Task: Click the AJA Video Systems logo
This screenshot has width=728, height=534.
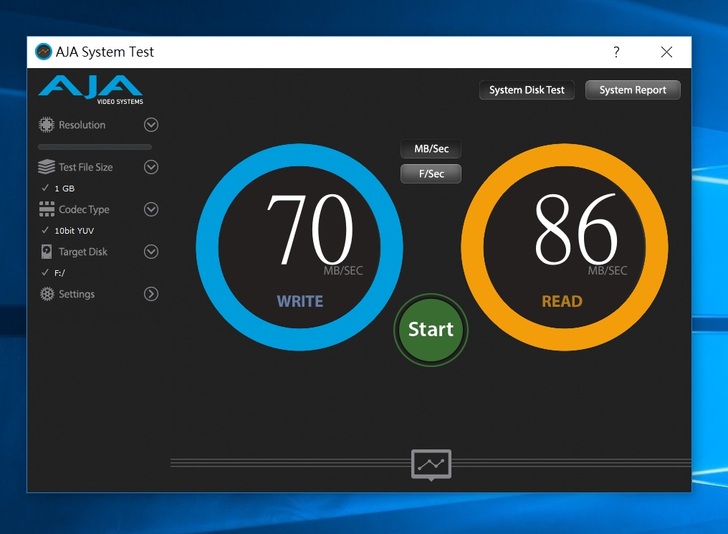Action: tap(91, 90)
